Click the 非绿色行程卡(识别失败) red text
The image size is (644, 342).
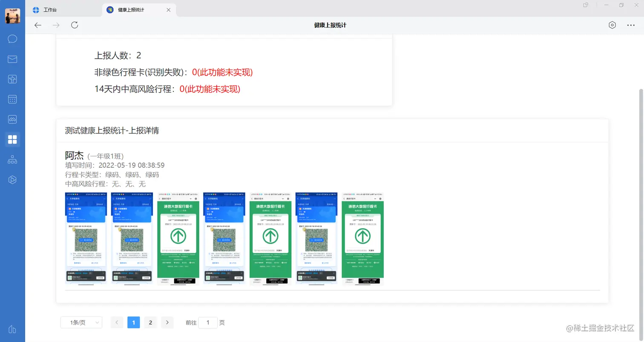point(222,72)
